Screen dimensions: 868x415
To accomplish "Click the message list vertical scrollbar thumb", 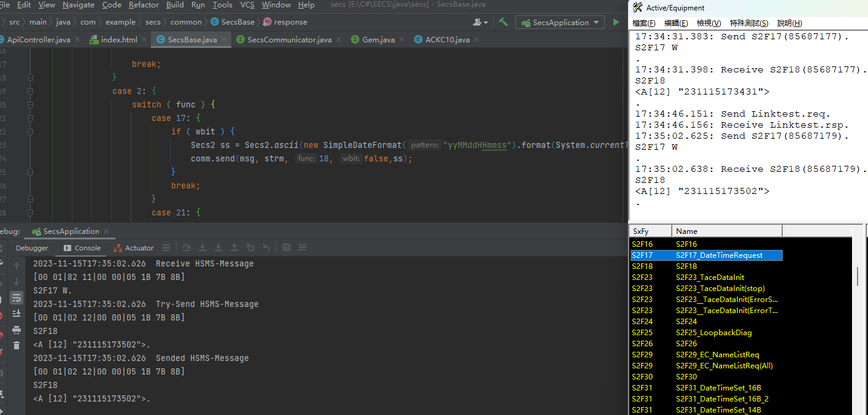I will 858,276.
